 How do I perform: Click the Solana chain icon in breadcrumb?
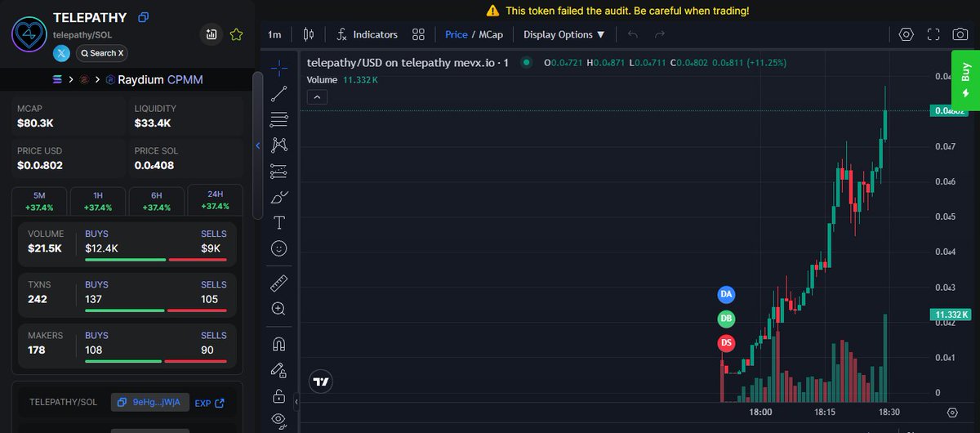coord(56,79)
